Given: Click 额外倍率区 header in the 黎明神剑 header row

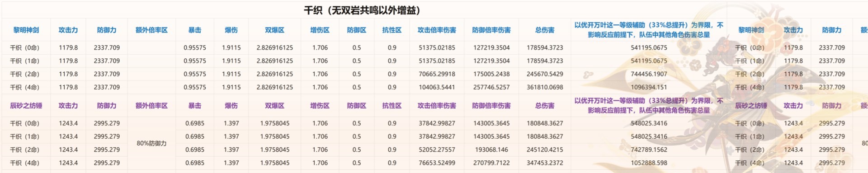Looking at the screenshot, I should click(x=151, y=30).
